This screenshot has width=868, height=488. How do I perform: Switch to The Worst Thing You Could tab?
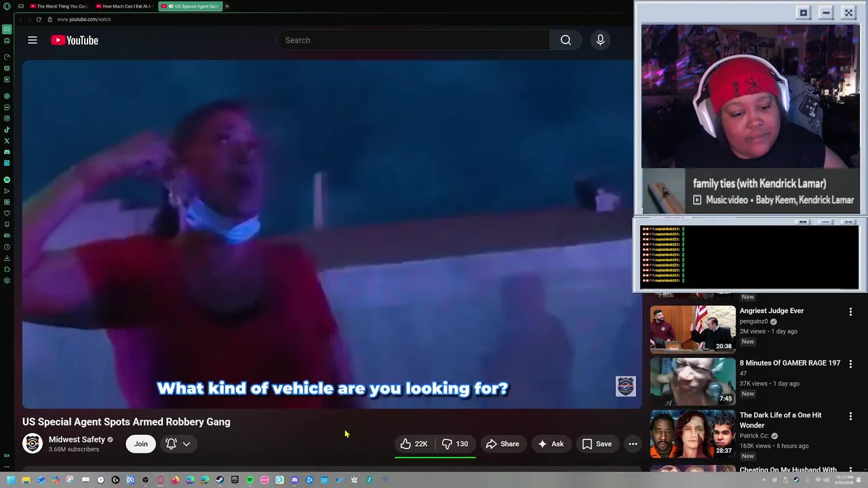point(58,6)
